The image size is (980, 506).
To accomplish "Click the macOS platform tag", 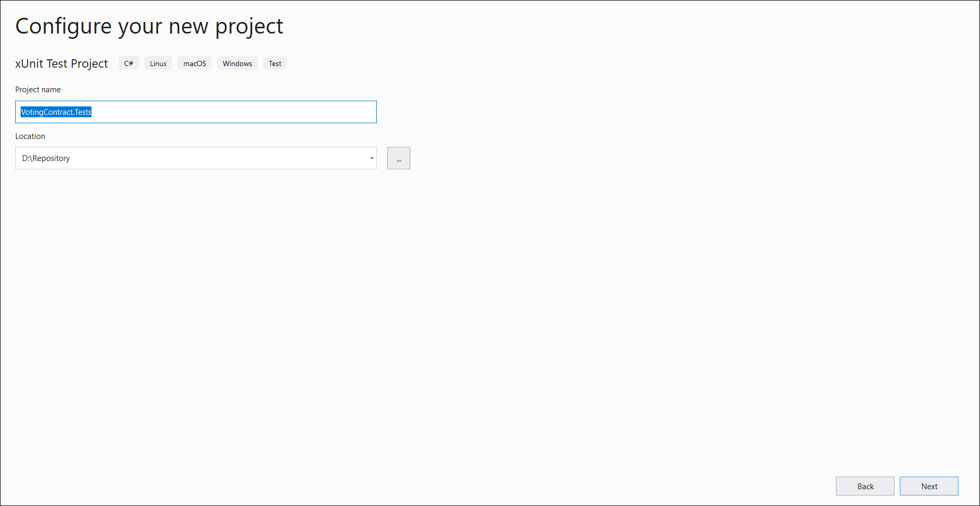I will click(194, 63).
